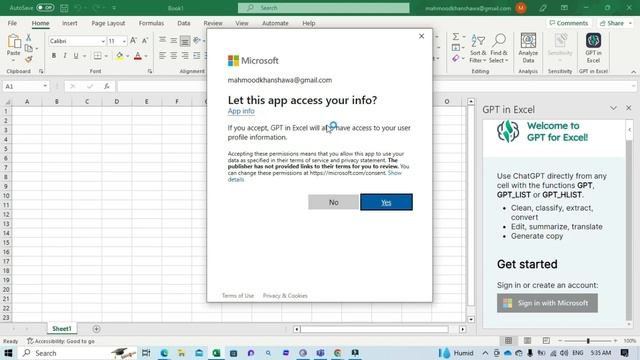Image resolution: width=640 pixels, height=360 pixels.
Task: Select the Sheet1 tab
Action: 62,329
